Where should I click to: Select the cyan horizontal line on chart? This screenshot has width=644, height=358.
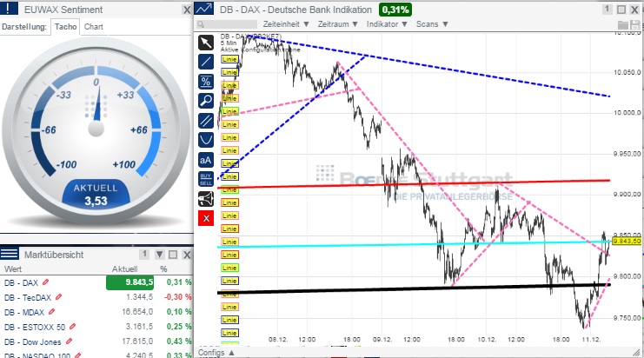[414, 244]
